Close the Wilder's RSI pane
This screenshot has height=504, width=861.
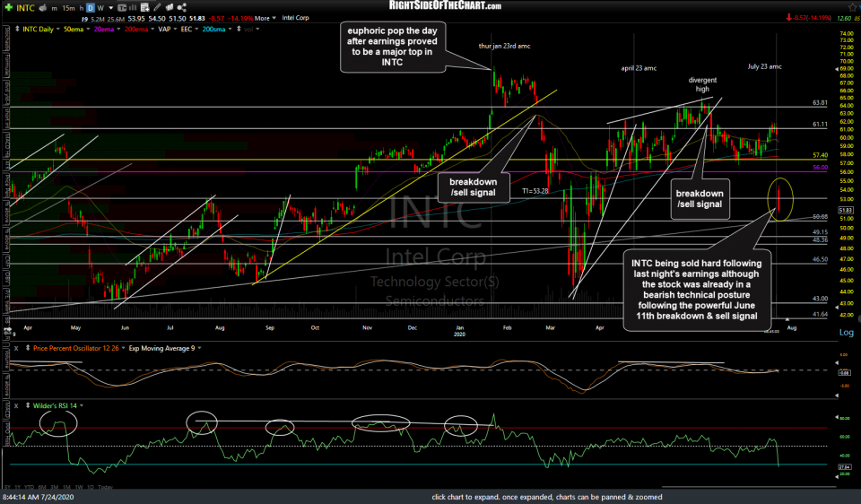tap(16, 405)
